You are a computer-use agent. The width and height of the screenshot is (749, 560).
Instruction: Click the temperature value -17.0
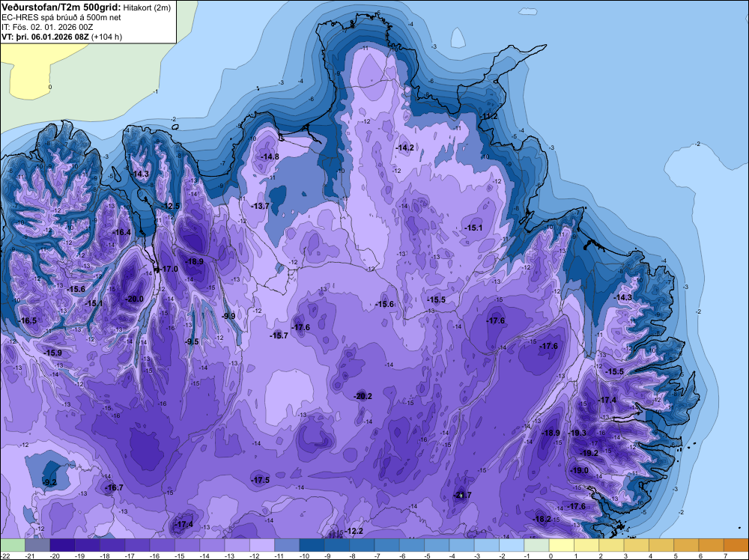click(169, 270)
